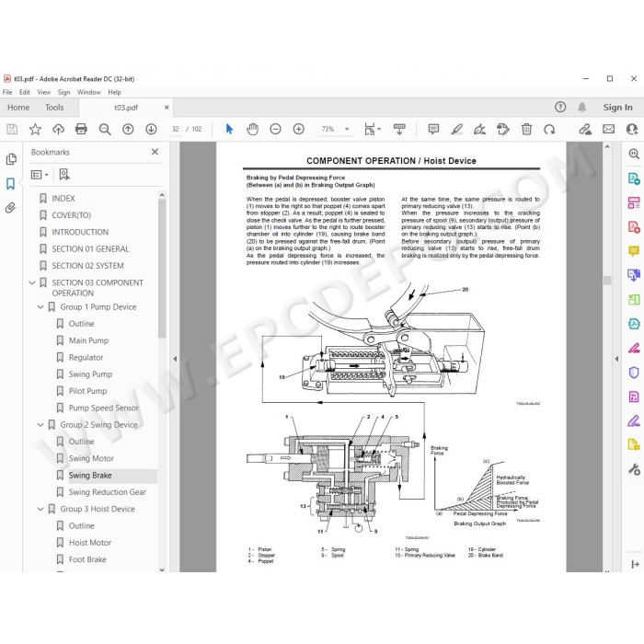644x644 pixels.
Task: Open the Swing Brake bookmark
Action: click(90, 476)
